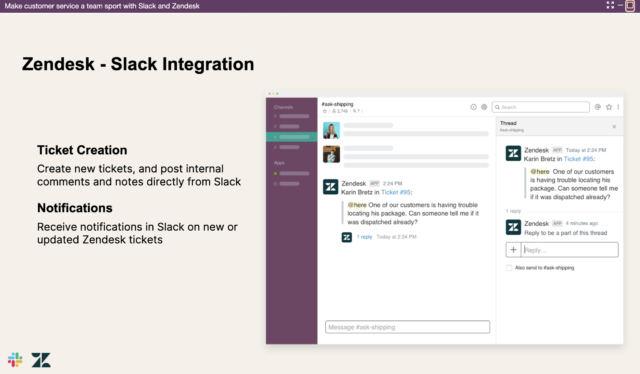View the 2,748 members count
The width and height of the screenshot is (640, 374).
pos(340,111)
